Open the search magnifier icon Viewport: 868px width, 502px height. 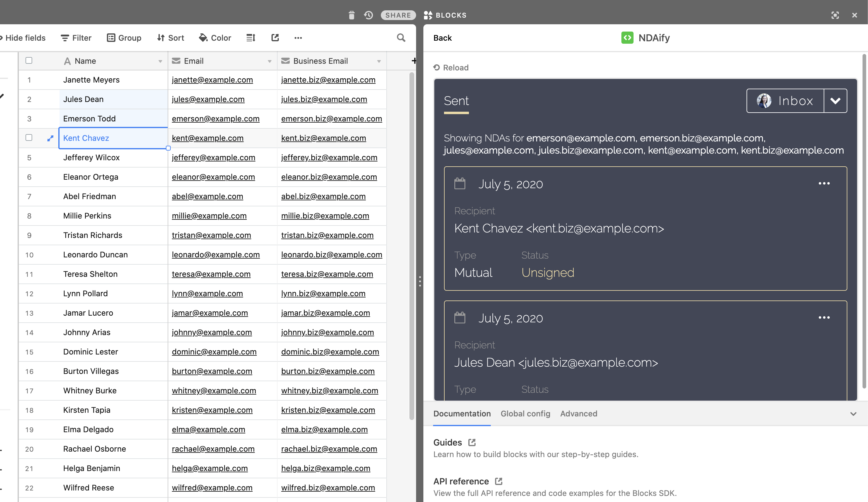click(x=401, y=38)
